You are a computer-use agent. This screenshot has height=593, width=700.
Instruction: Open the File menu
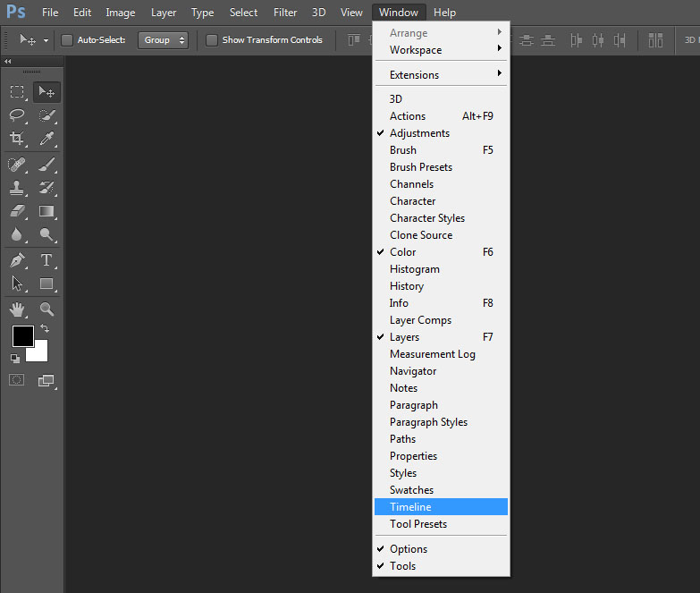(x=50, y=13)
